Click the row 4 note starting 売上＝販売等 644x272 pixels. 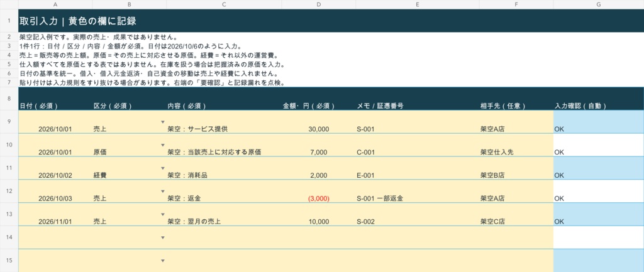(149, 55)
